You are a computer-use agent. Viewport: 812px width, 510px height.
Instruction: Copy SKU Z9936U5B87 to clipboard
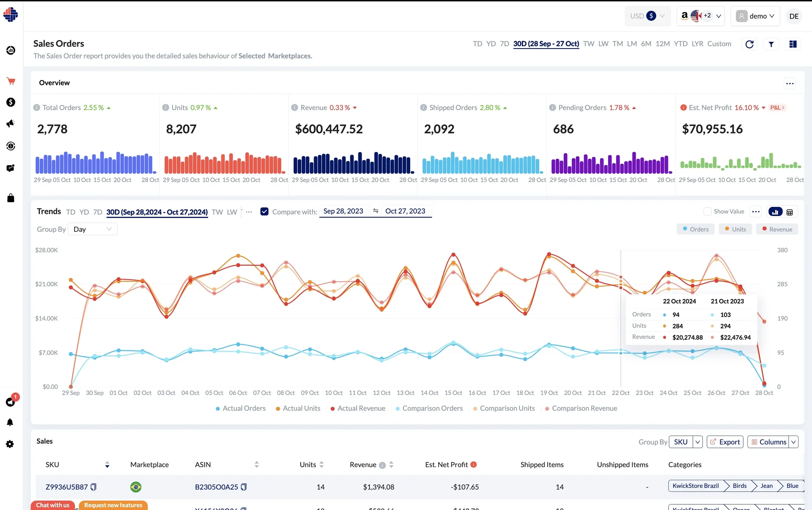tap(94, 487)
